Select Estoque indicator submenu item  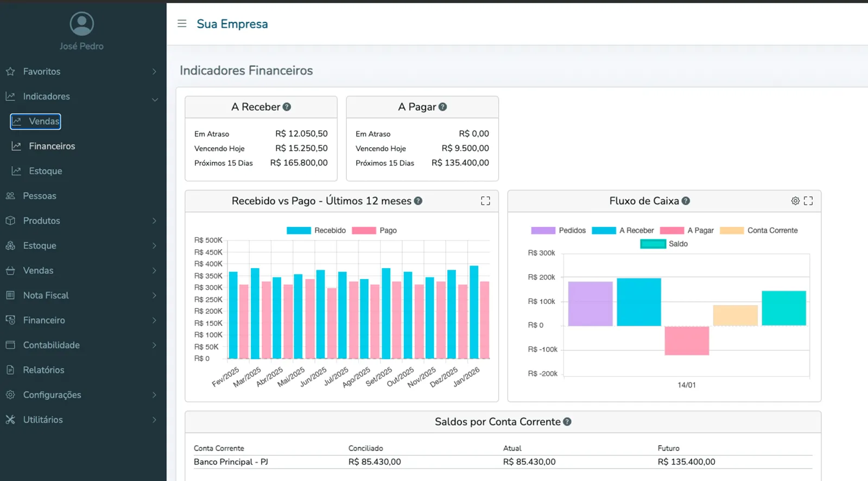point(45,171)
